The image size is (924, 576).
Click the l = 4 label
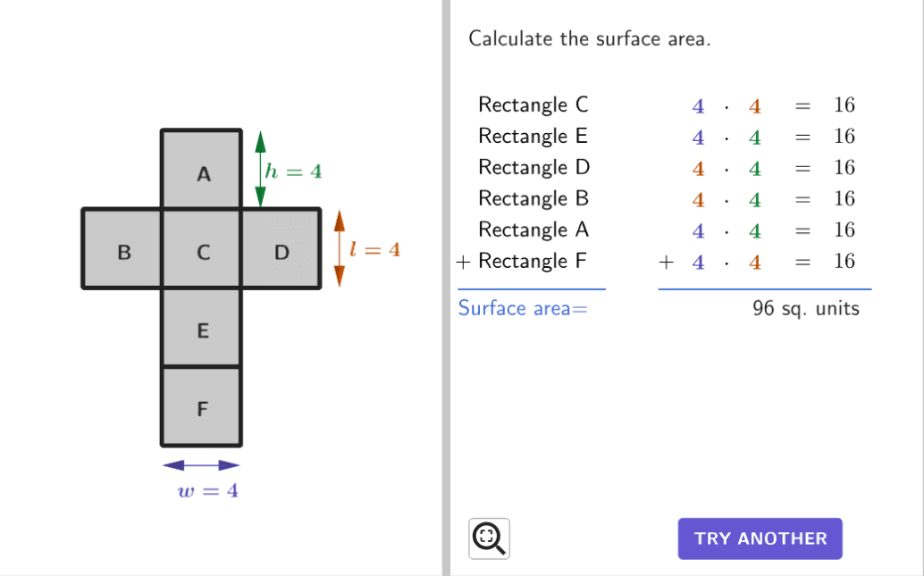coord(374,250)
